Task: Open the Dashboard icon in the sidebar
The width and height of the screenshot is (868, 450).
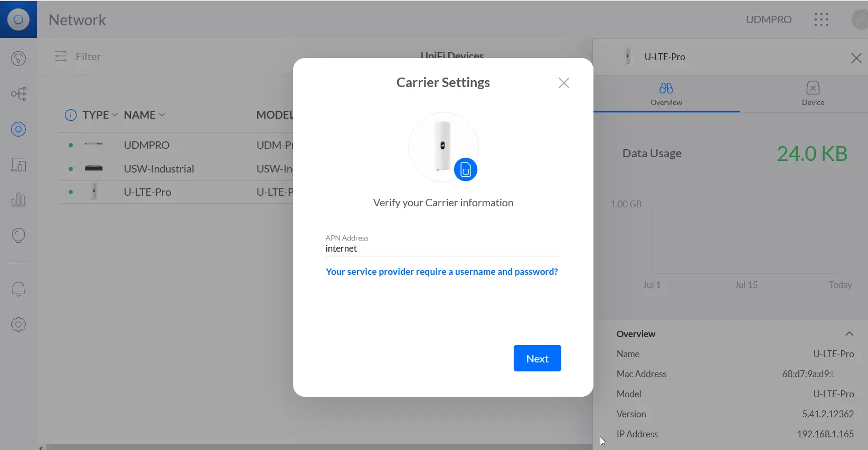Action: [18, 59]
